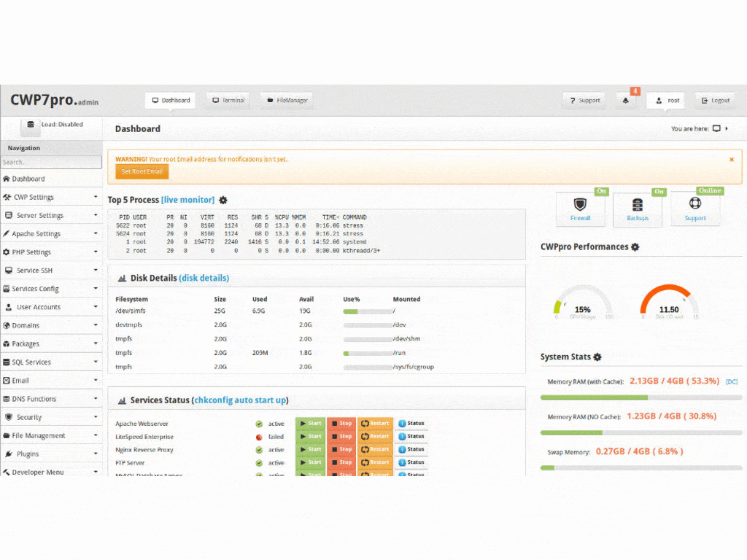Viewport: 747px width, 560px height.
Task: Click the breadcrumb monitor icon
Action: tap(716, 128)
